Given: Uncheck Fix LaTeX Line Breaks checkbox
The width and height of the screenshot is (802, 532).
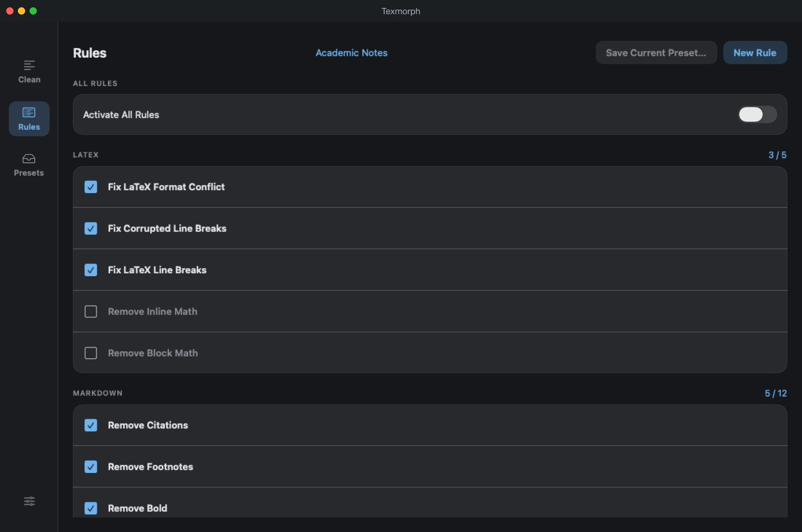Looking at the screenshot, I should point(91,270).
